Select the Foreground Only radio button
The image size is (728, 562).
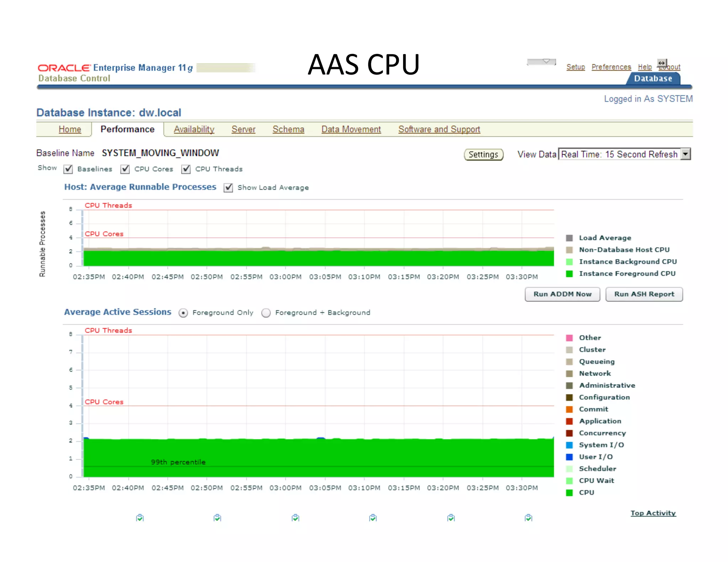coord(183,313)
